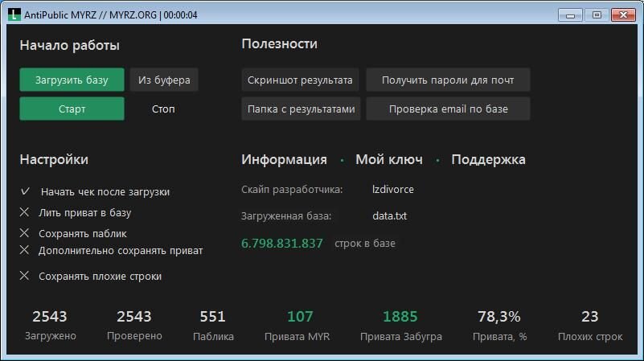Switch to the Мой ключ tab
The image size is (644, 361).
coord(389,159)
